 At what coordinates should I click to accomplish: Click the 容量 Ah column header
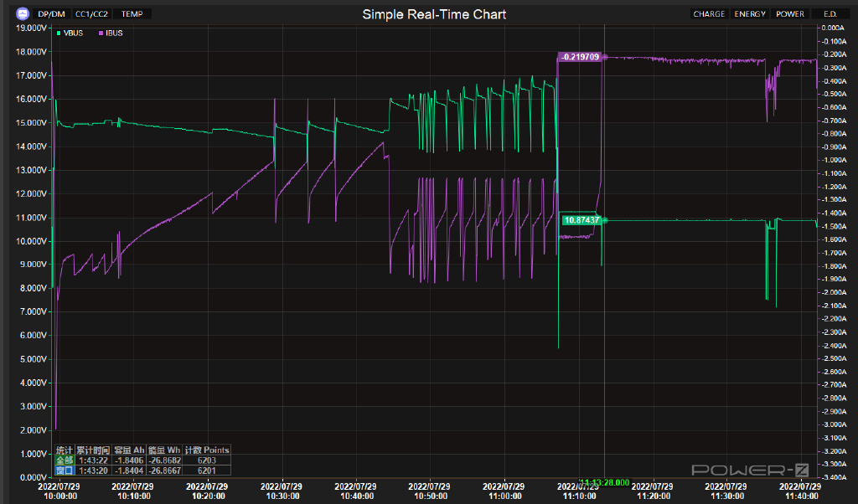(128, 450)
